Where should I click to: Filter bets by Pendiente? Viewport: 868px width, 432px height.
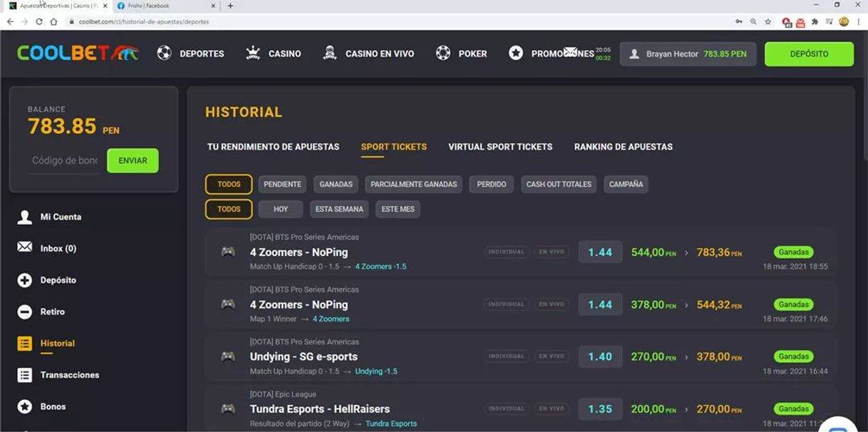[282, 184]
